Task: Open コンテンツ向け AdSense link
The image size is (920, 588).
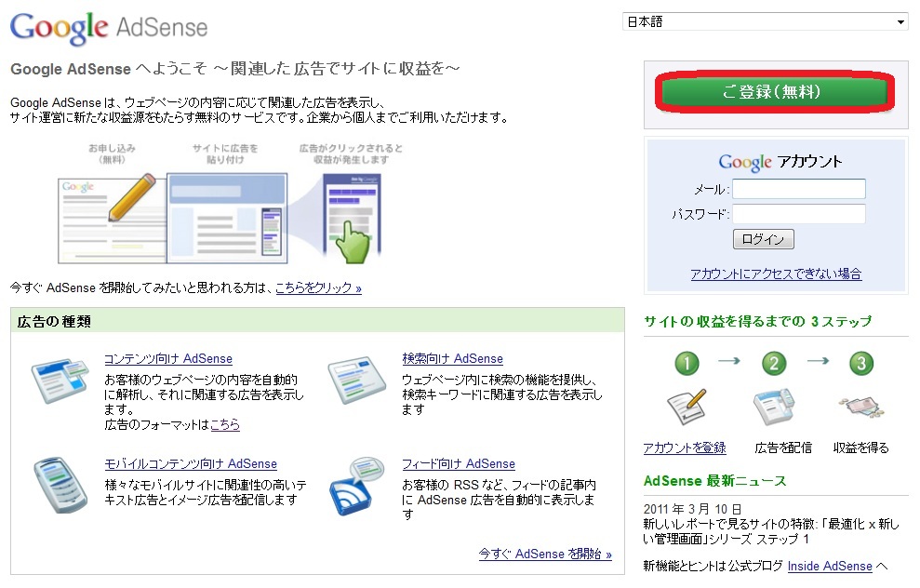Action: point(168,358)
